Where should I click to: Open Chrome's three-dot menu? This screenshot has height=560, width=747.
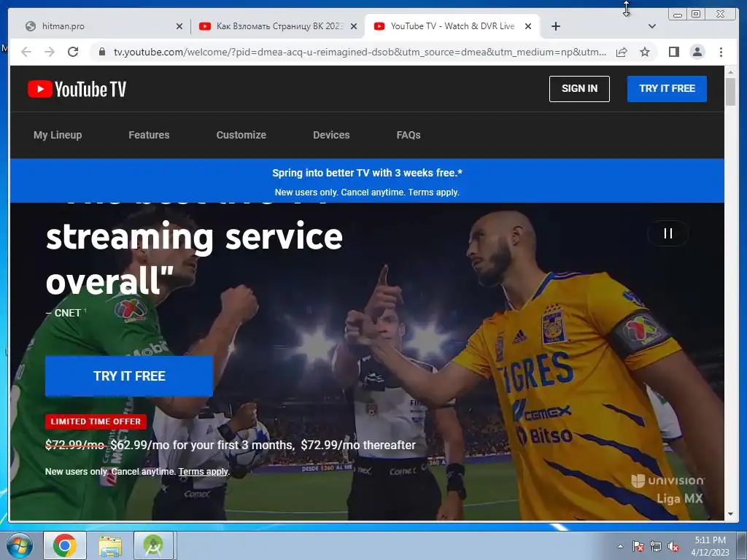point(721,52)
